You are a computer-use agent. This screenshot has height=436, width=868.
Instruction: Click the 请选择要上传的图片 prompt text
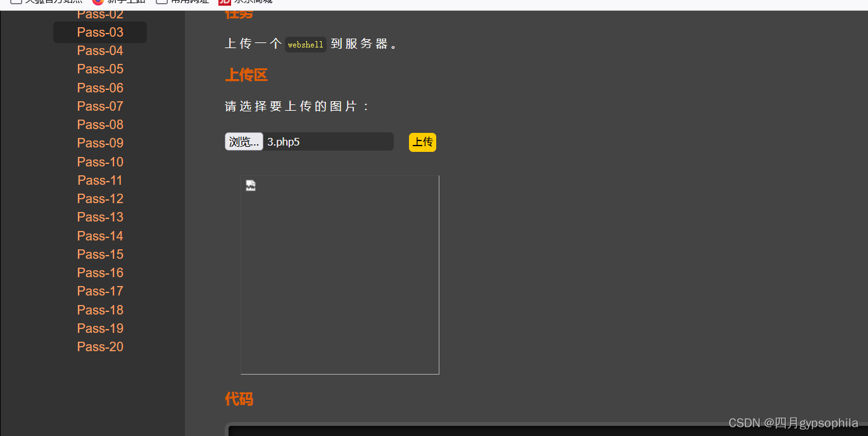click(x=297, y=106)
